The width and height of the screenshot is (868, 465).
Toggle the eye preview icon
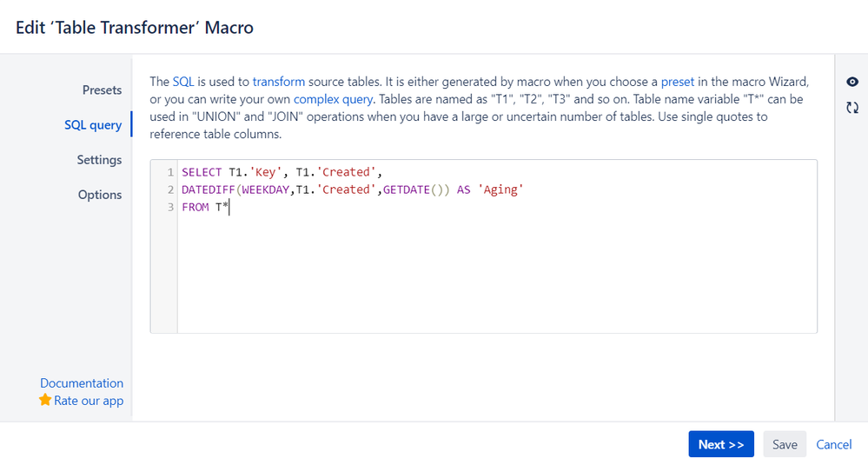tap(852, 82)
